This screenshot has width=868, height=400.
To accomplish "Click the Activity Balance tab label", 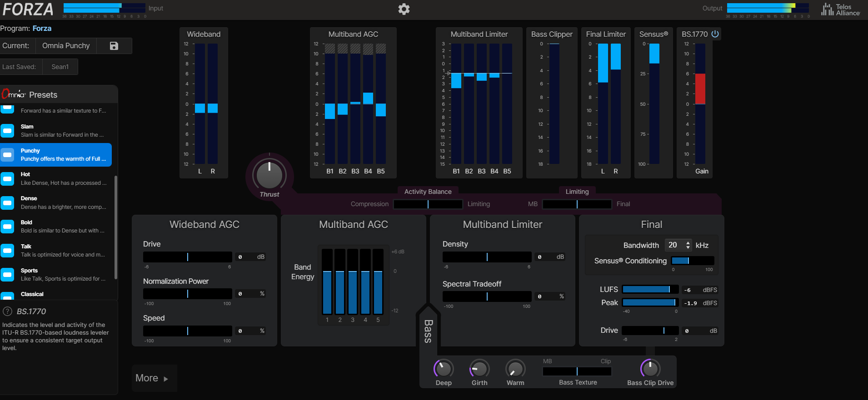I will (x=428, y=192).
